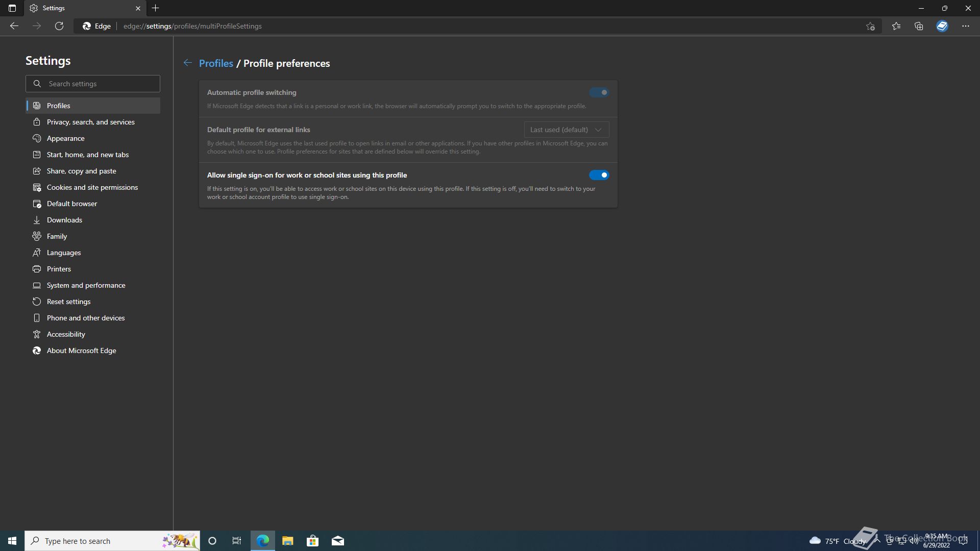Open Cookies and site permissions

93,187
